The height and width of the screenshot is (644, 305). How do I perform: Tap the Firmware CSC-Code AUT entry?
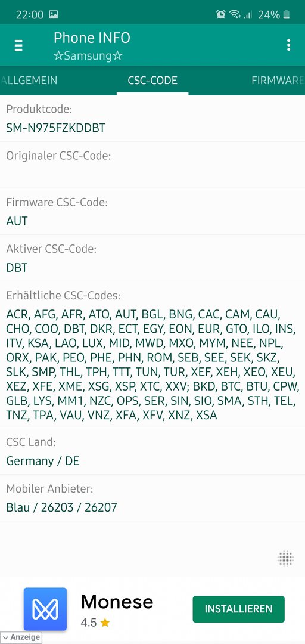pos(152,212)
